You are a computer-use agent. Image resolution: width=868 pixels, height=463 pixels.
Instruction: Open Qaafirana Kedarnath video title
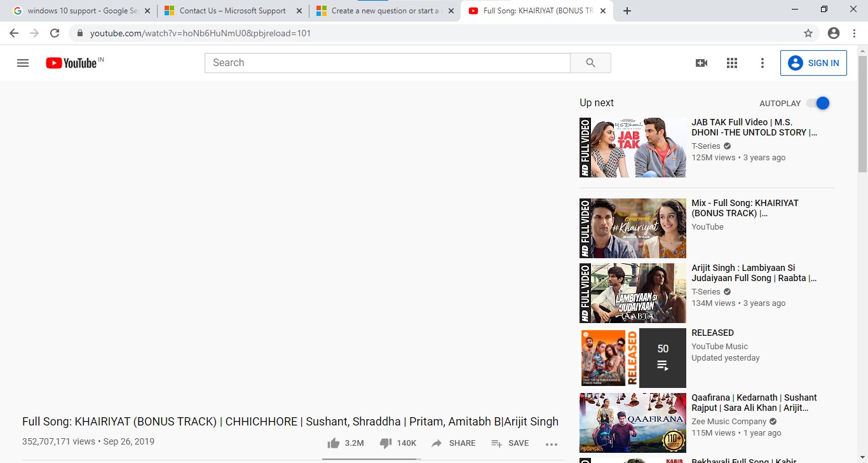click(754, 403)
